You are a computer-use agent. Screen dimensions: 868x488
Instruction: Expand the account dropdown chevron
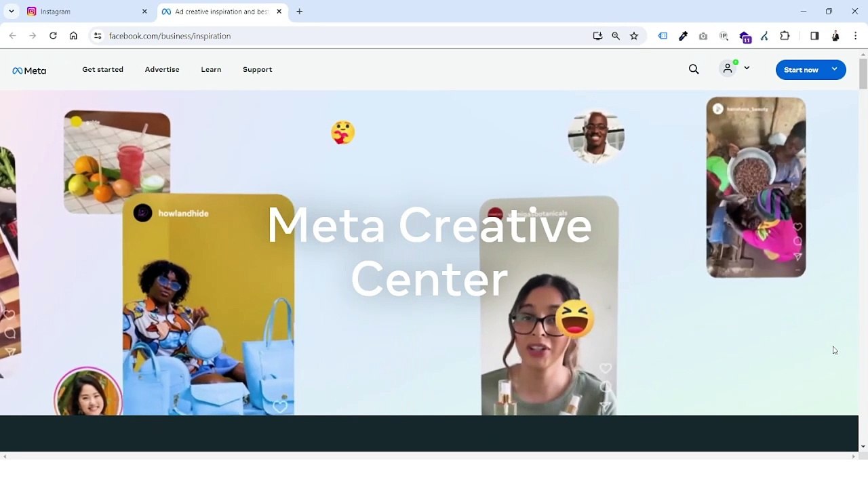pos(747,68)
